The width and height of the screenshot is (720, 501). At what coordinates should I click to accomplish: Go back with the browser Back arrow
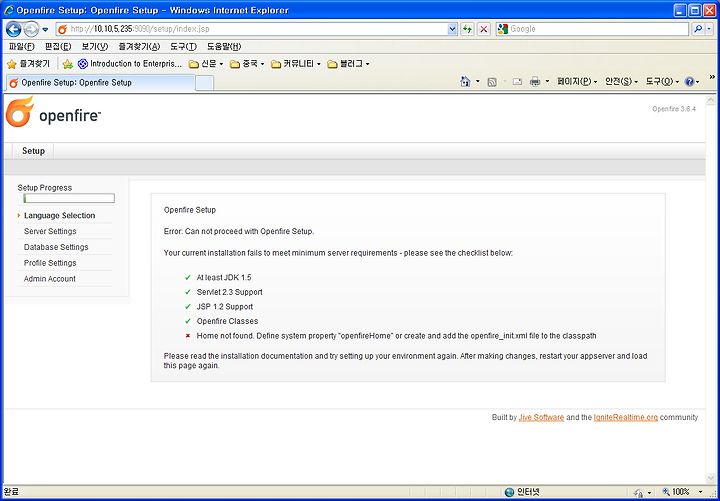13,29
